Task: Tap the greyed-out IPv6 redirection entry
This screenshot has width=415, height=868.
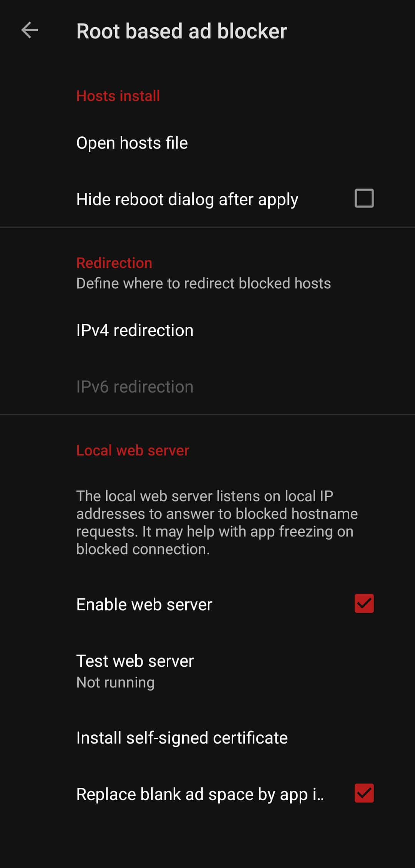Action: pos(134,387)
